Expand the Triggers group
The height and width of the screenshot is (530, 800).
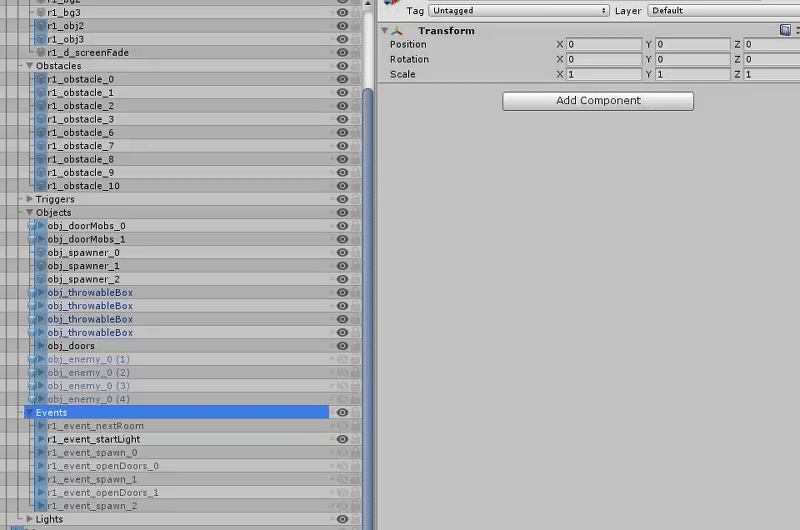point(30,199)
